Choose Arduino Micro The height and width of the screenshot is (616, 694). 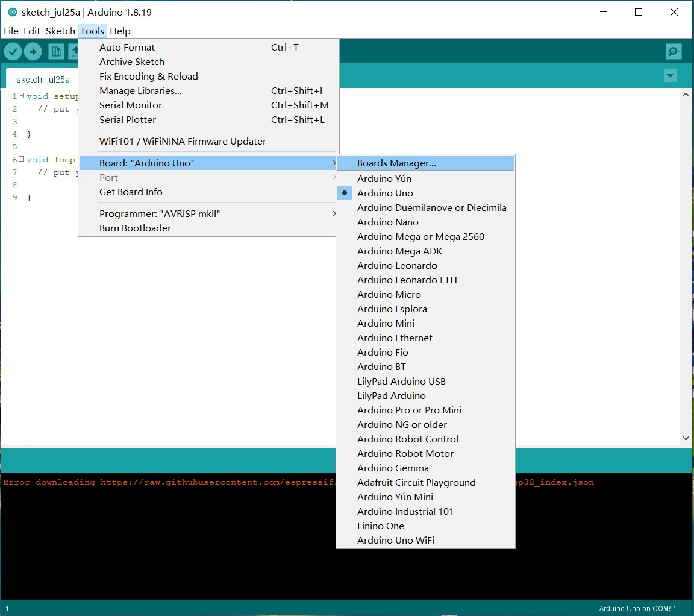425,295
